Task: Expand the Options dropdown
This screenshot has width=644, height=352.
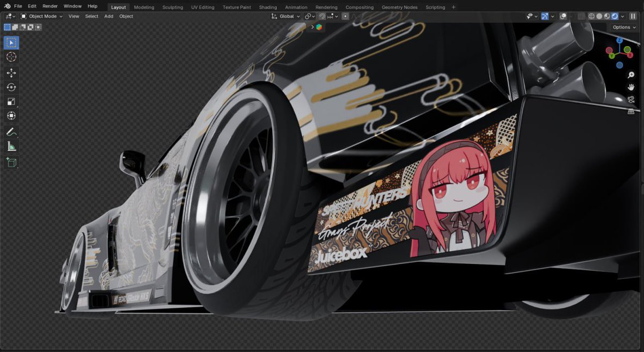Action: [624, 27]
